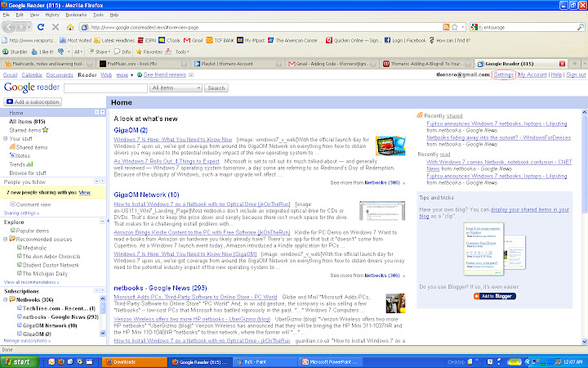Open Latest Headlines feed bookmark

114,40
